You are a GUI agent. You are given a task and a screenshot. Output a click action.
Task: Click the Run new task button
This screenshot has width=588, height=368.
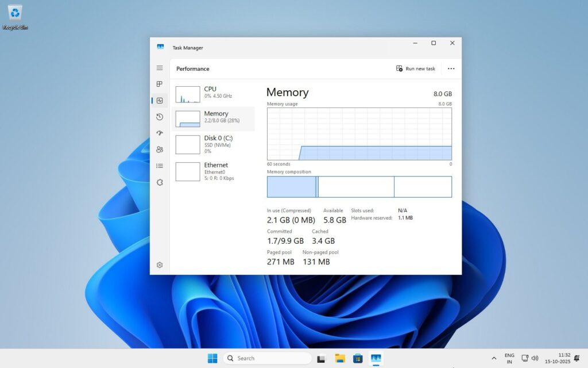click(x=415, y=68)
